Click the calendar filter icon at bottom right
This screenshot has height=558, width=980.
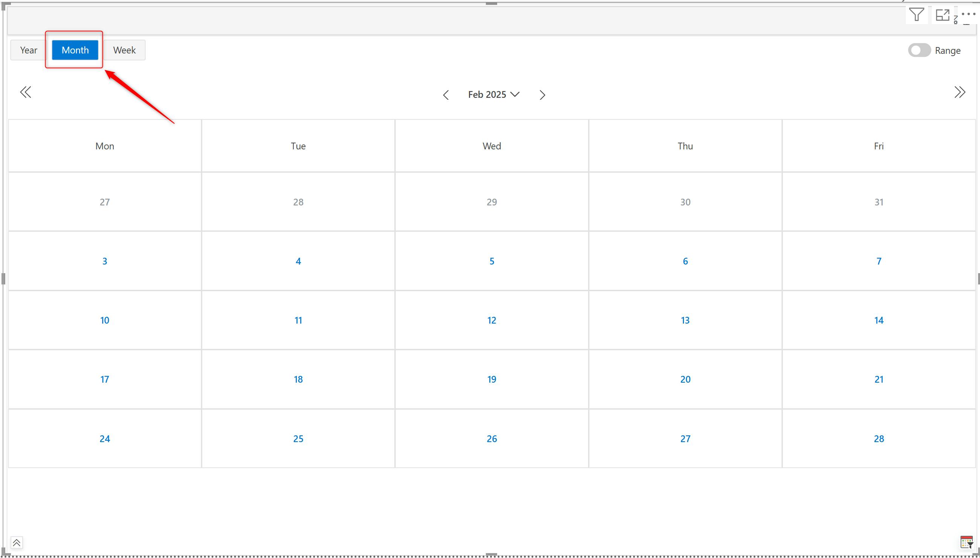tap(966, 543)
